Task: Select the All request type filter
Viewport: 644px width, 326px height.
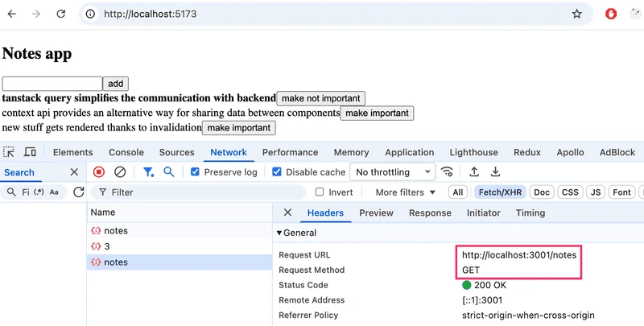Action: [458, 192]
